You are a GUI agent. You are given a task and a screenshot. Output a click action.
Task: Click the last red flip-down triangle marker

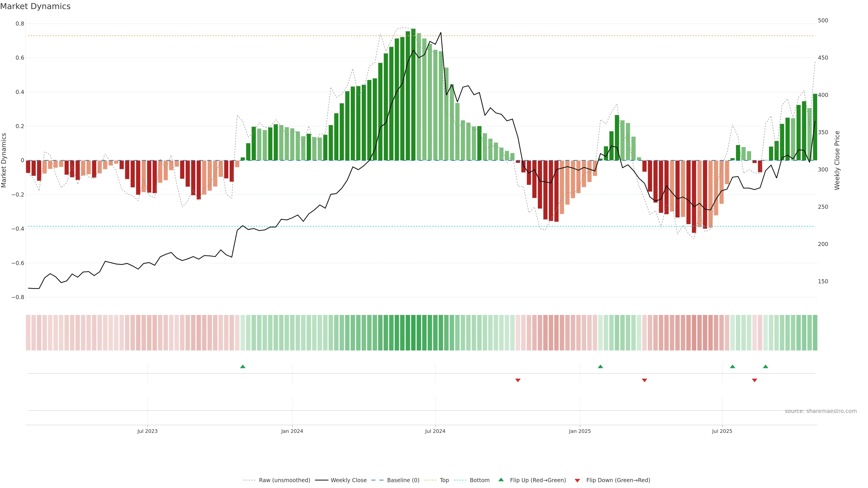click(x=755, y=380)
